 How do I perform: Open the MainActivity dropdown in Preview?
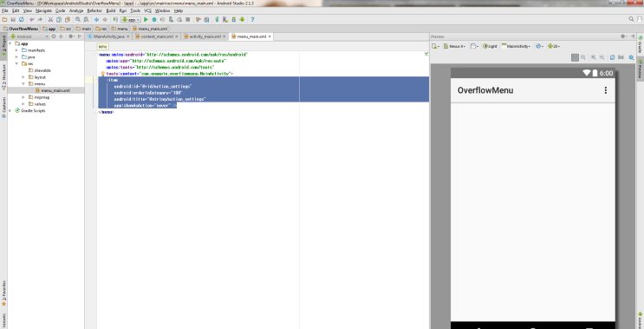(x=517, y=46)
